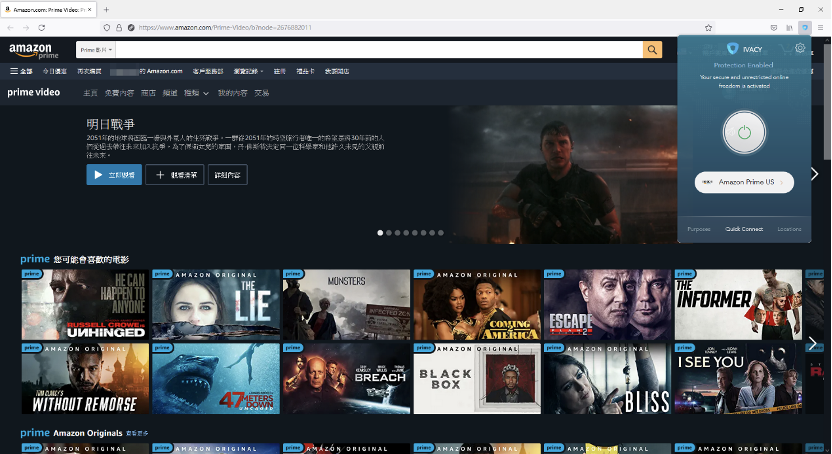832x454 pixels.
Task: Reload the page using the refresh icon
Action: pyautogui.click(x=42, y=27)
